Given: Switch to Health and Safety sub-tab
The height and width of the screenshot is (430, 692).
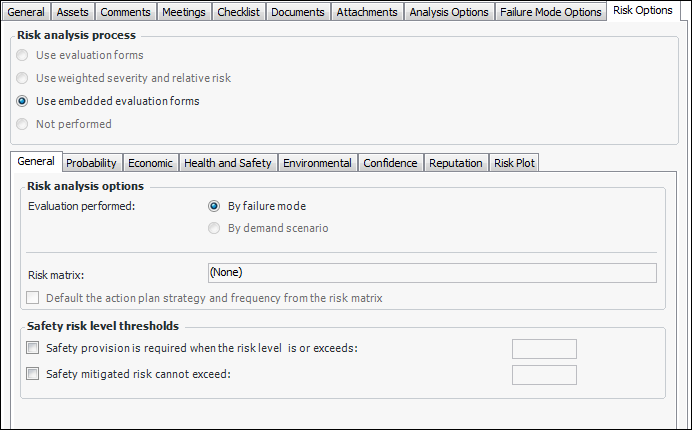Looking at the screenshot, I should [227, 163].
